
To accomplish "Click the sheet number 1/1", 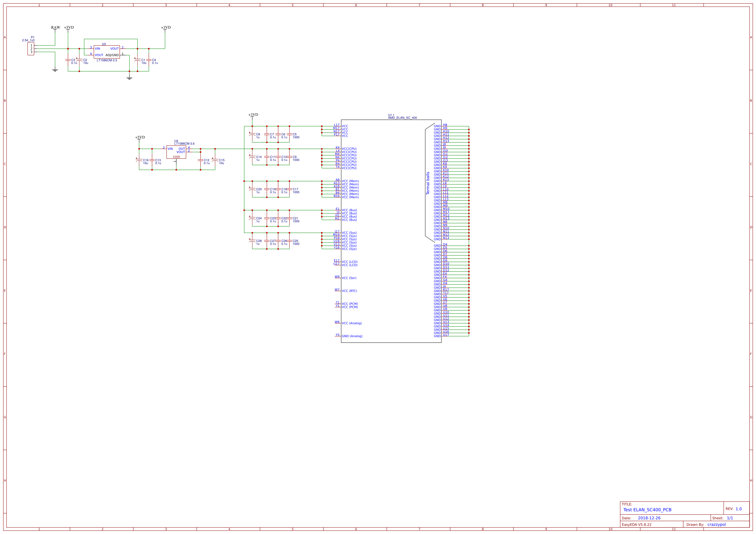I will coord(730,518).
